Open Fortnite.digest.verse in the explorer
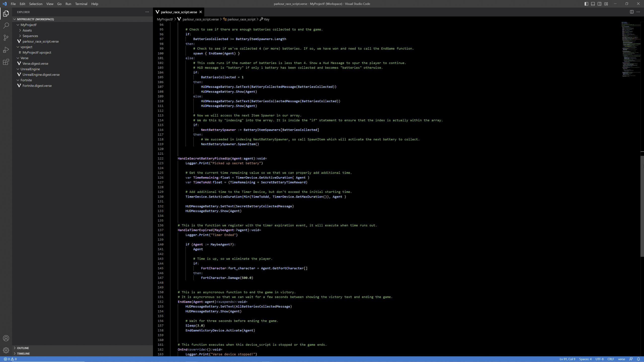Viewport: 644px width, 362px height. point(37,86)
